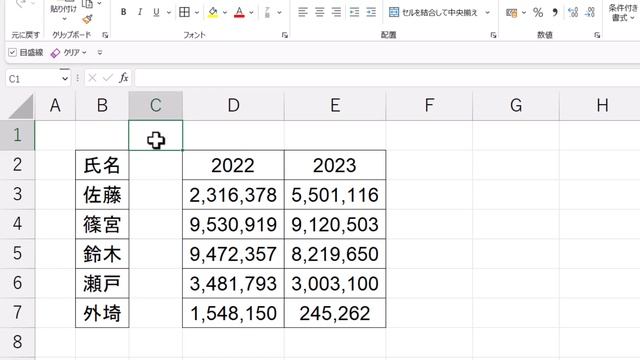Decrease decimal places

point(589,13)
